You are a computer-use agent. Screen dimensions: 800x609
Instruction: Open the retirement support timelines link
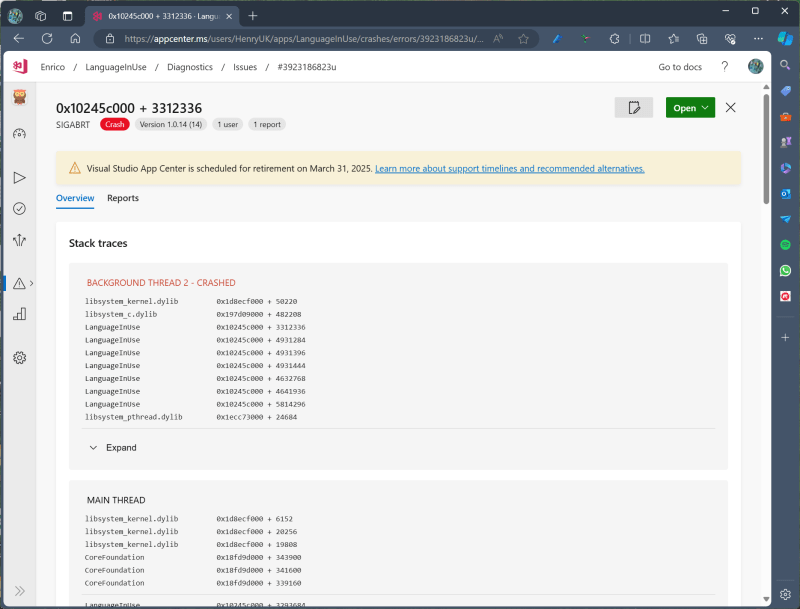[x=510, y=168]
